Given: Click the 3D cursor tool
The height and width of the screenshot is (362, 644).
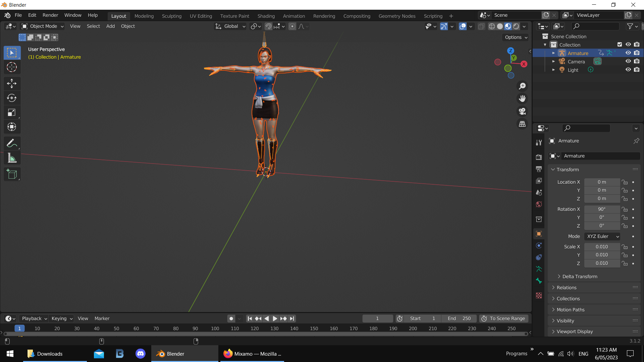Looking at the screenshot, I should (x=12, y=67).
